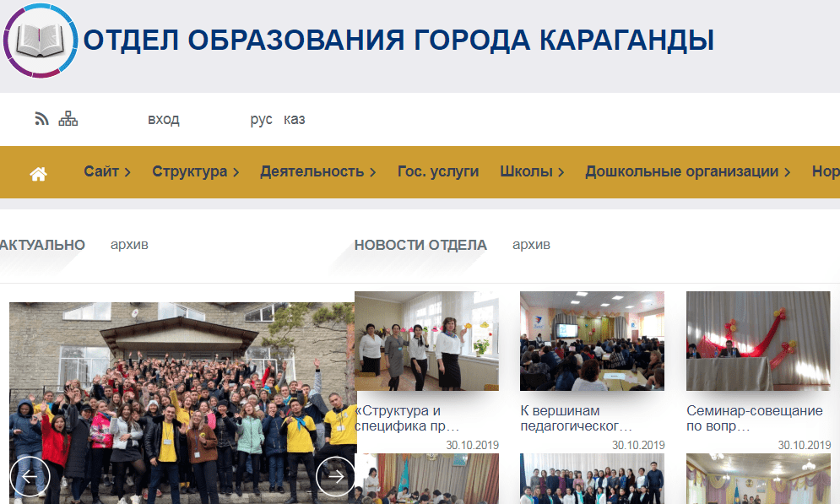Click the left carousel arrow
The image size is (840, 504).
point(30,475)
